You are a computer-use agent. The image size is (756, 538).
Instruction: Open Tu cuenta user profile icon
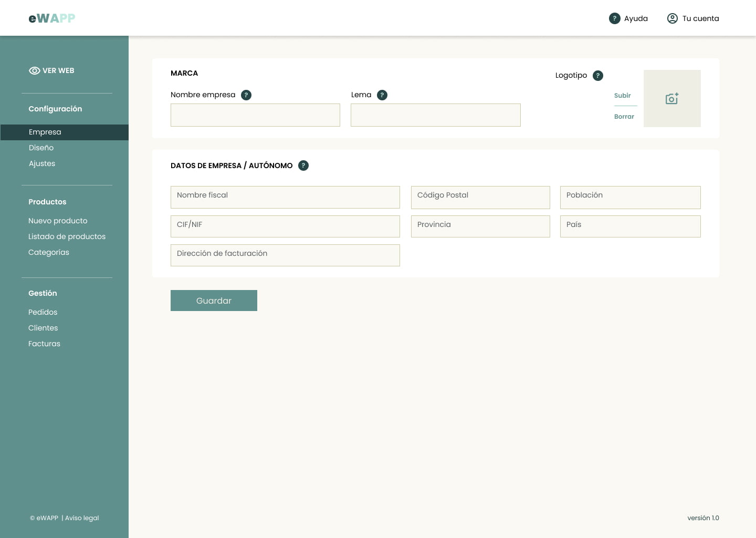[672, 18]
